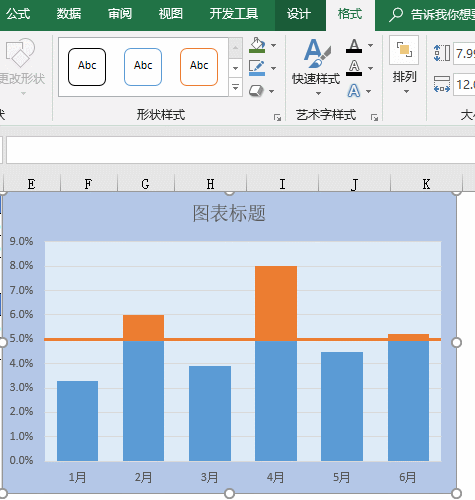Click the Text Fill letter A icon
Screen dimensions: 475x500
354,45
